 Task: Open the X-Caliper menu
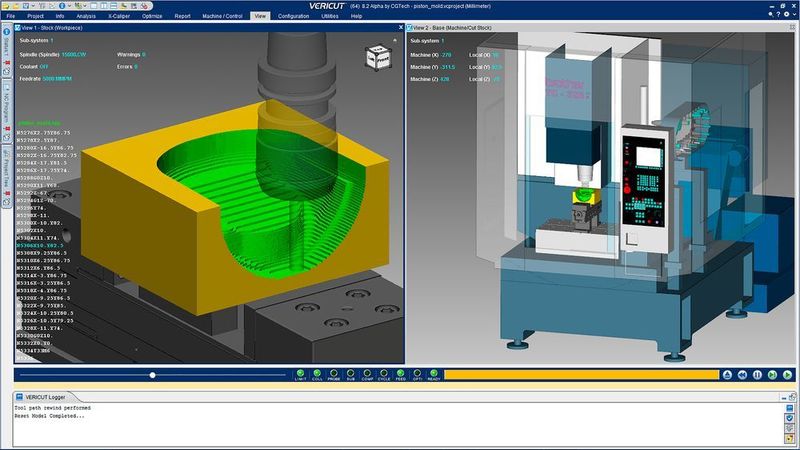(x=119, y=16)
